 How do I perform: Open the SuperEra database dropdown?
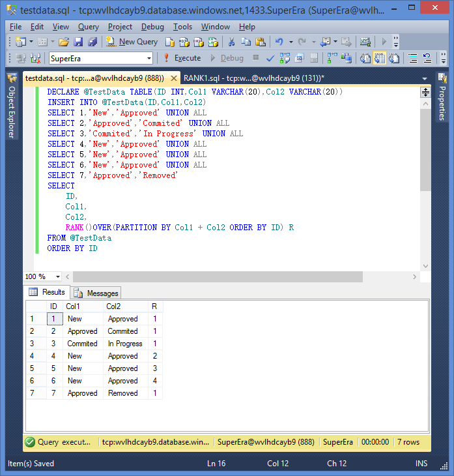coord(149,58)
